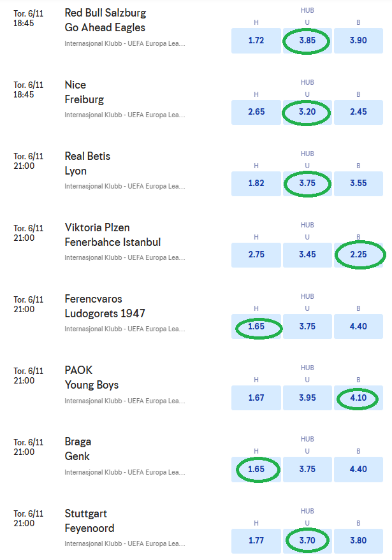This screenshot has width=392, height=560.
Task: Pick Stuttgart home odds 1.77
Action: (256, 541)
